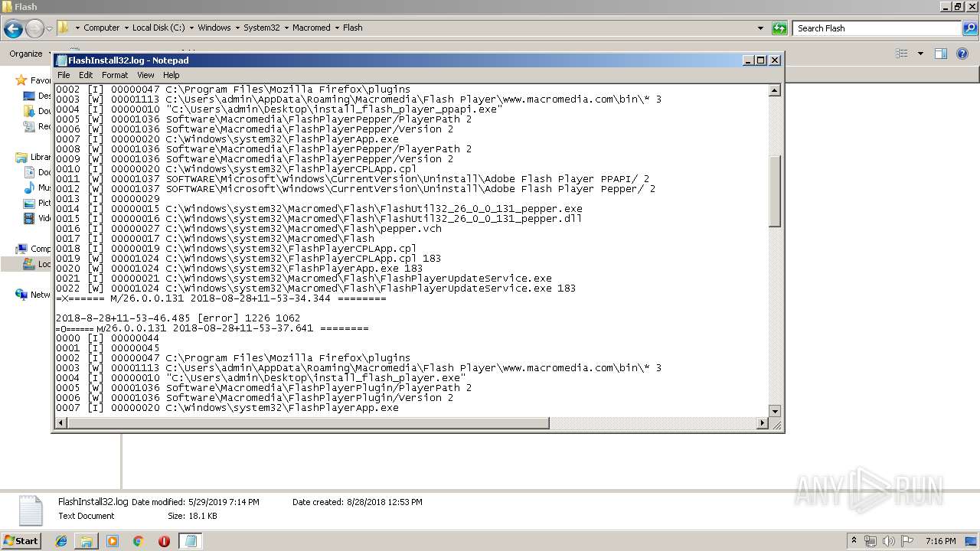Image resolution: width=980 pixels, height=551 pixels.
Task: Click the Notepad title bar icon
Action: (61, 60)
